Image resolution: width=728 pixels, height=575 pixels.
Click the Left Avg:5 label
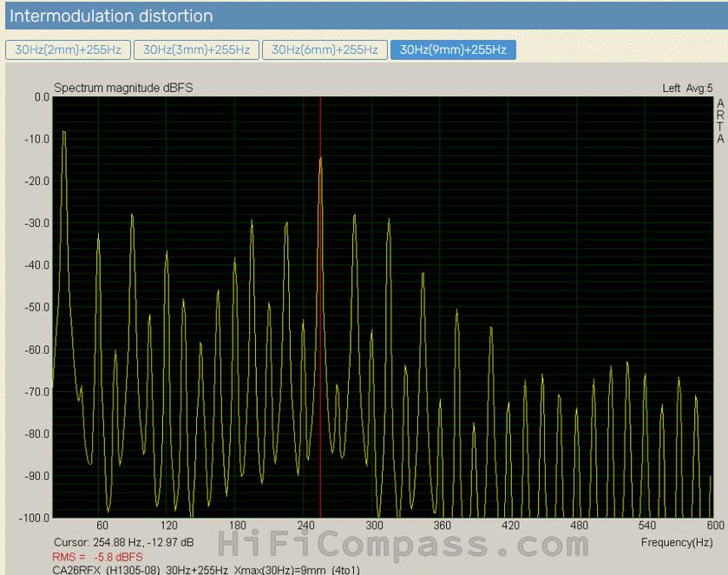(687, 88)
